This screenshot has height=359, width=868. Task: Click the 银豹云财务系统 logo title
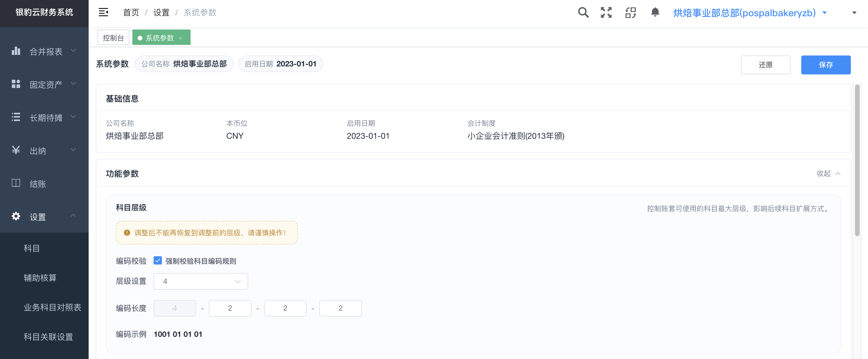44,12
